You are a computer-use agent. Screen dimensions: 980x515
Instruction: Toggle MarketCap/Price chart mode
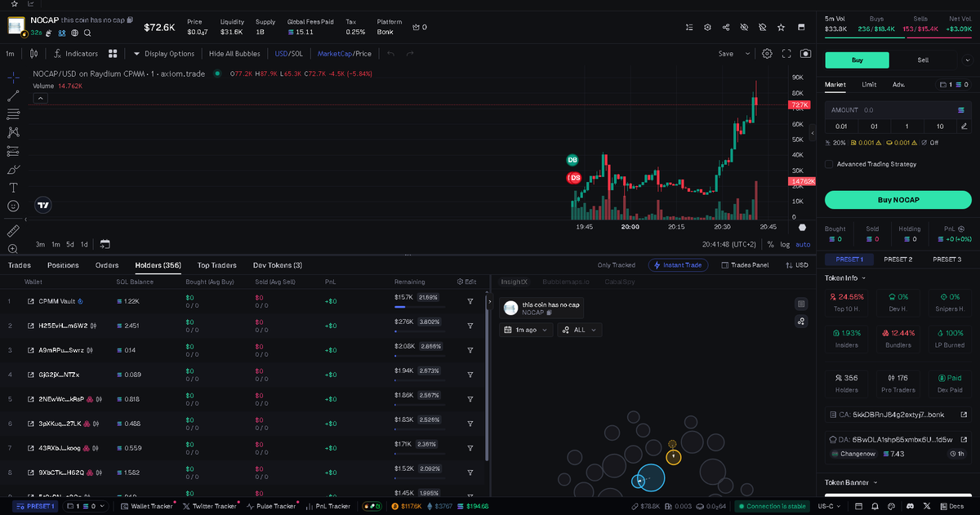point(344,54)
